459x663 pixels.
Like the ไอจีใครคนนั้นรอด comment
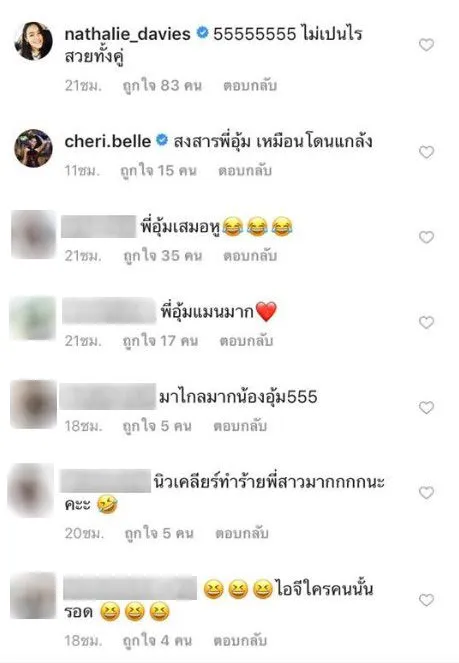click(426, 600)
